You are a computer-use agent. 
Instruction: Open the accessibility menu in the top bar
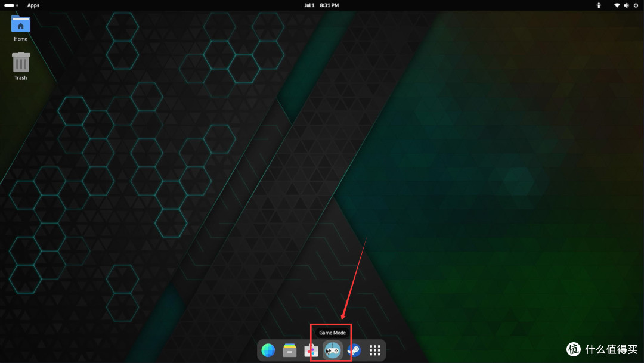(x=599, y=5)
